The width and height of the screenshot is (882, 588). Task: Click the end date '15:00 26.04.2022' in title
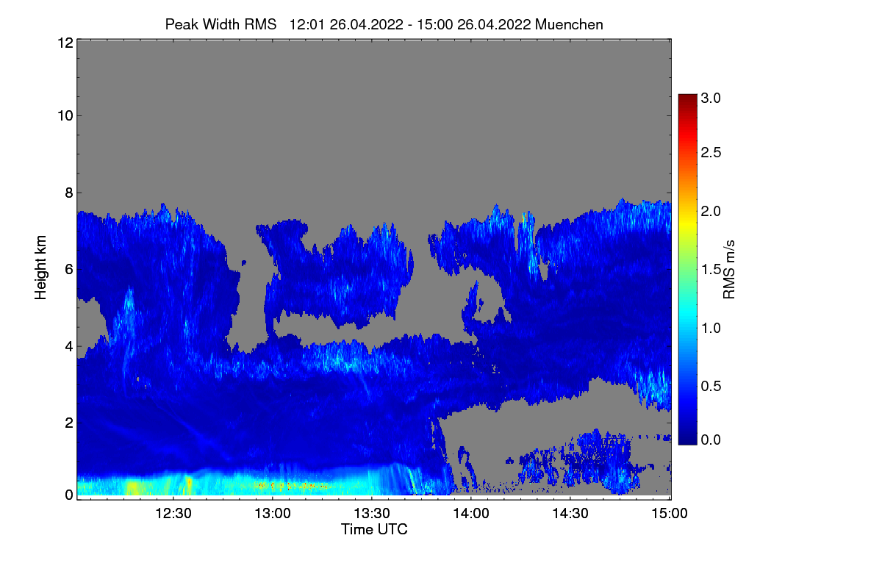tap(474, 24)
